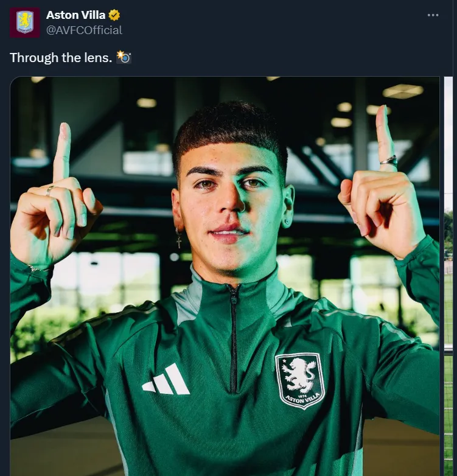The image size is (457, 476).
Task: Click the camera emoji in the tweet
Action: pyautogui.click(x=124, y=57)
